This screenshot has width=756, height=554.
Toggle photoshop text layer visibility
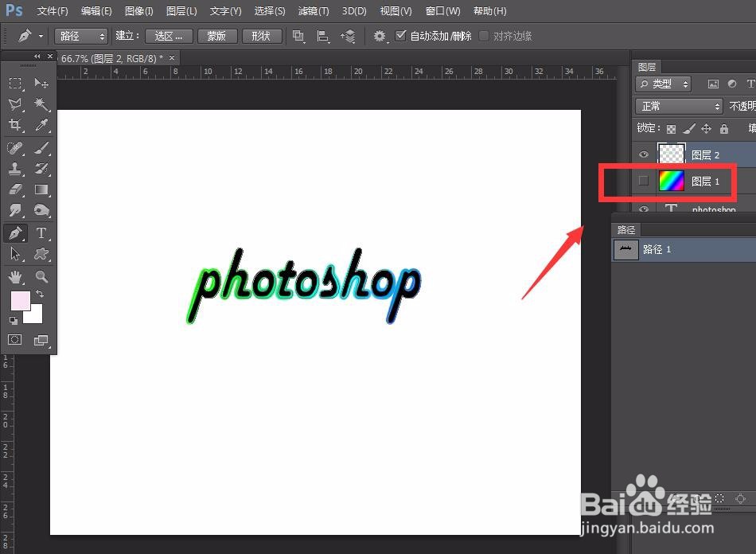644,209
